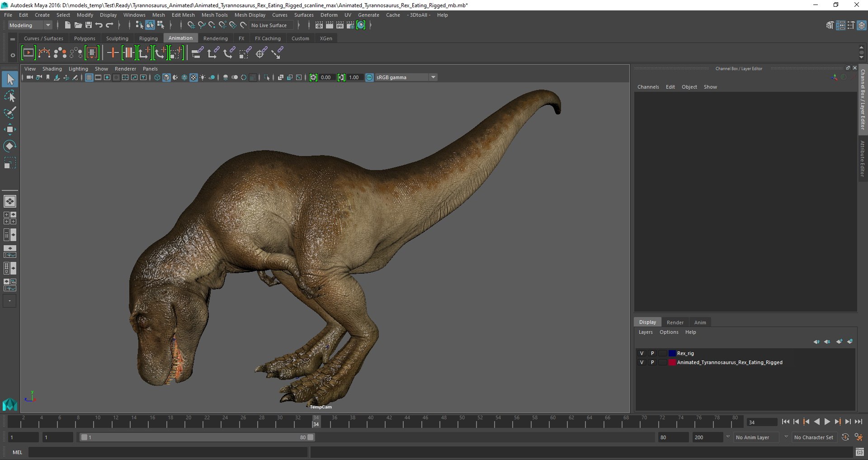Viewport: 868px width, 460px height.
Task: Switch to the Render layer tab
Action: [675, 322]
